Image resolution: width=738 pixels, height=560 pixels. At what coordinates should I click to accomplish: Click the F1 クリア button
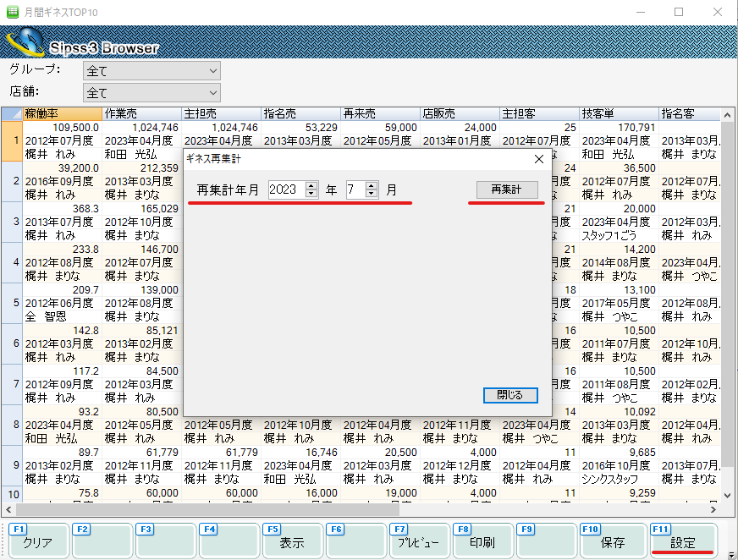pyautogui.click(x=38, y=541)
